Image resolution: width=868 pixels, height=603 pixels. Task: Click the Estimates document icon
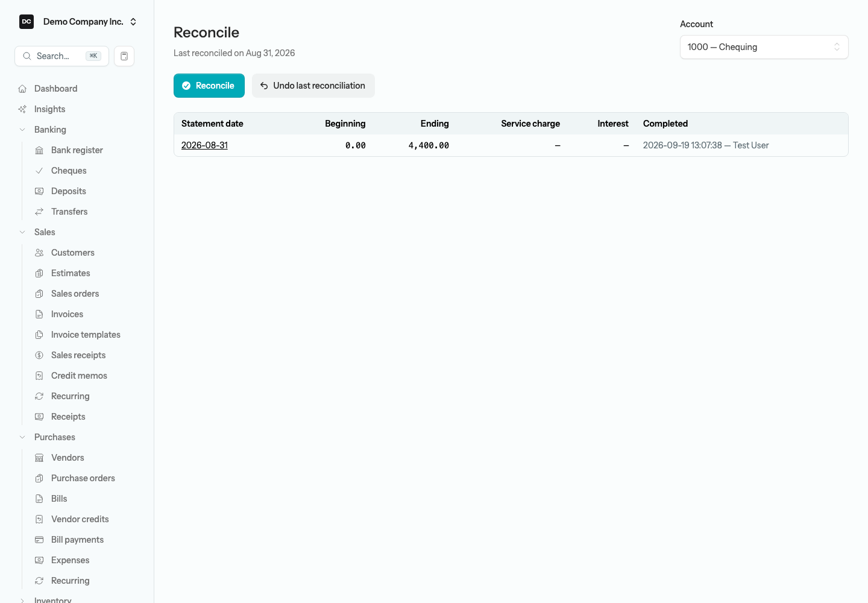point(39,273)
